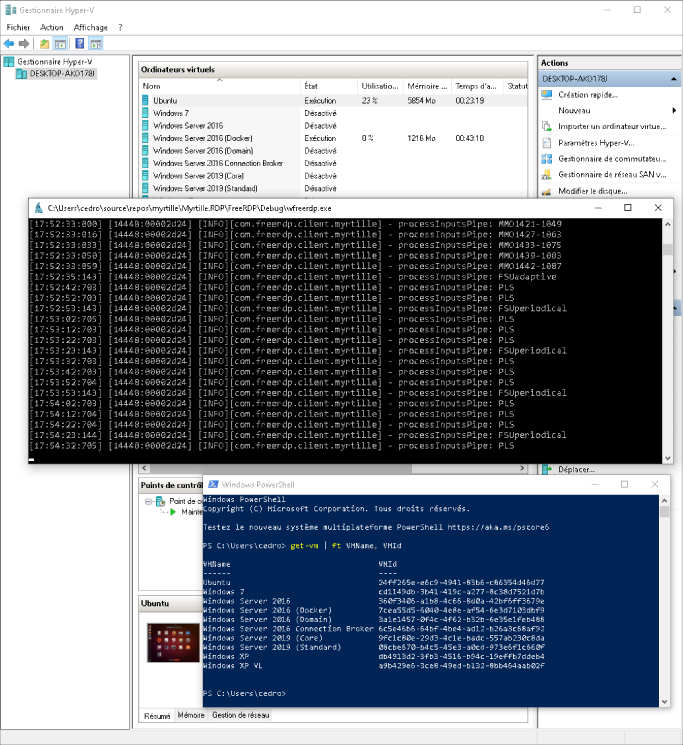Click the Déplacer action icon
Viewport: 683px width, 745px height.
547,469
